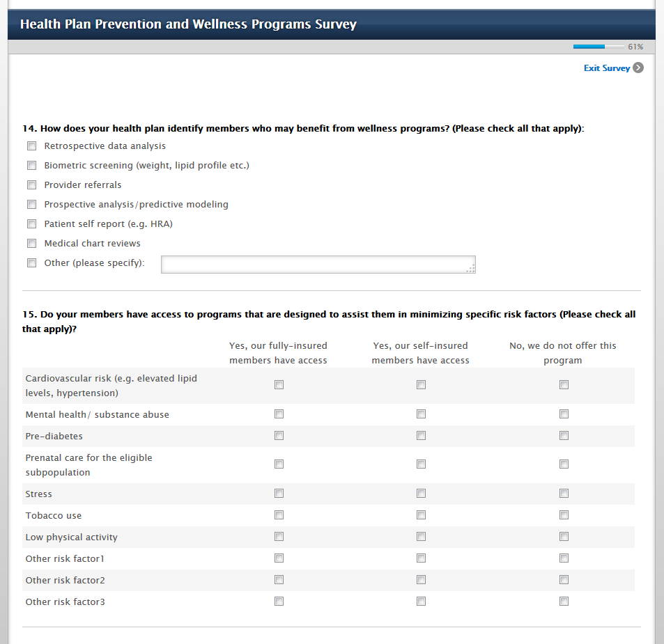Viewport: 664px width, 644px height.
Task: Check Patient self report (e.g. HRA)
Action: pyautogui.click(x=31, y=224)
